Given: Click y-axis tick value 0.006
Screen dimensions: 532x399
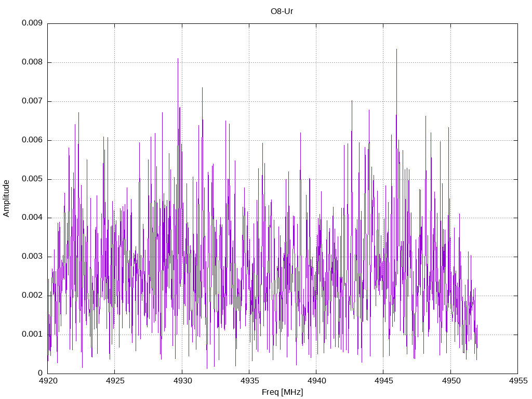Looking at the screenshot, I should coord(32,140).
